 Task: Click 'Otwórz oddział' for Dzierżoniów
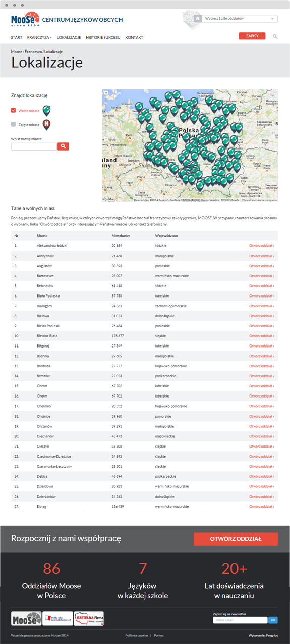tap(261, 497)
